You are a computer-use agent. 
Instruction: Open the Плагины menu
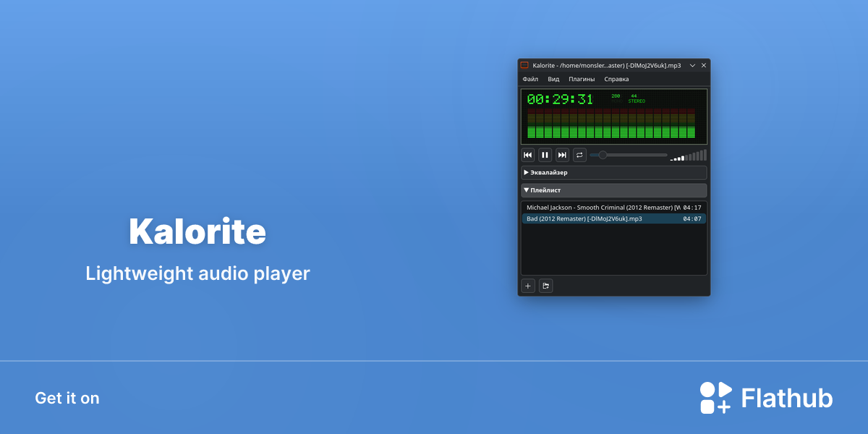(x=582, y=79)
